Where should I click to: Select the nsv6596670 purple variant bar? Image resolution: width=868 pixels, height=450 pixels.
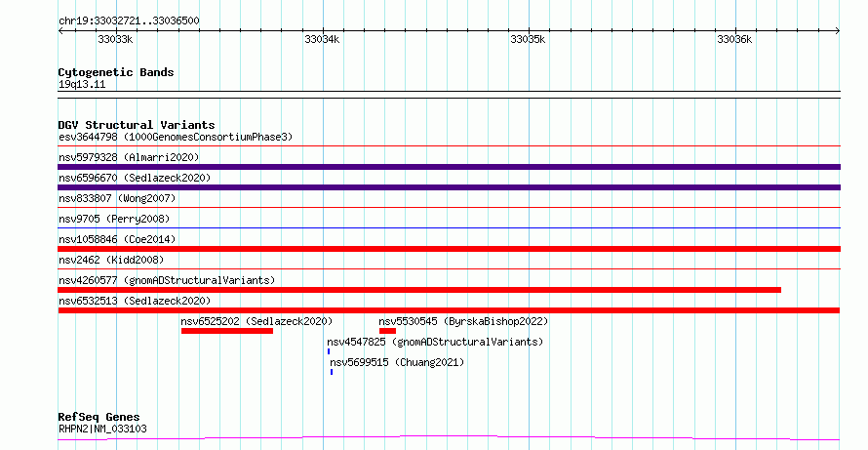pos(449,187)
